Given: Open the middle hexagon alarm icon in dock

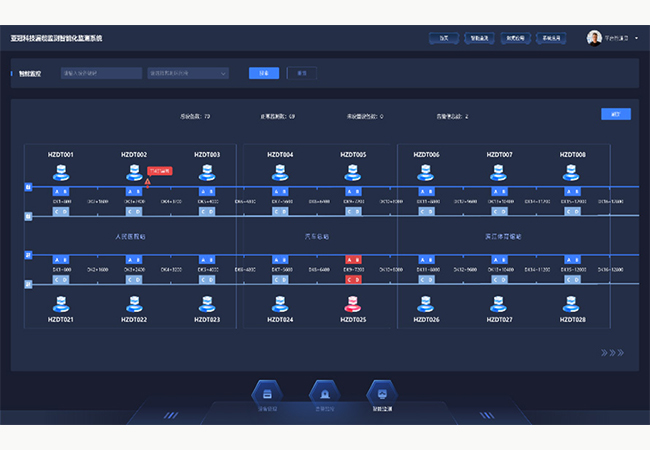Looking at the screenshot, I should (323, 392).
